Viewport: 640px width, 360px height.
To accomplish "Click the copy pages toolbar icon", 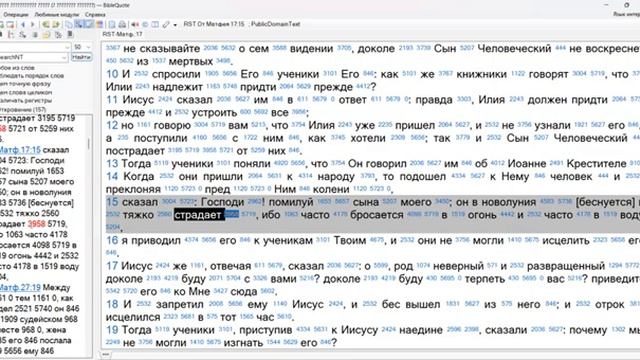I will coord(69,24).
